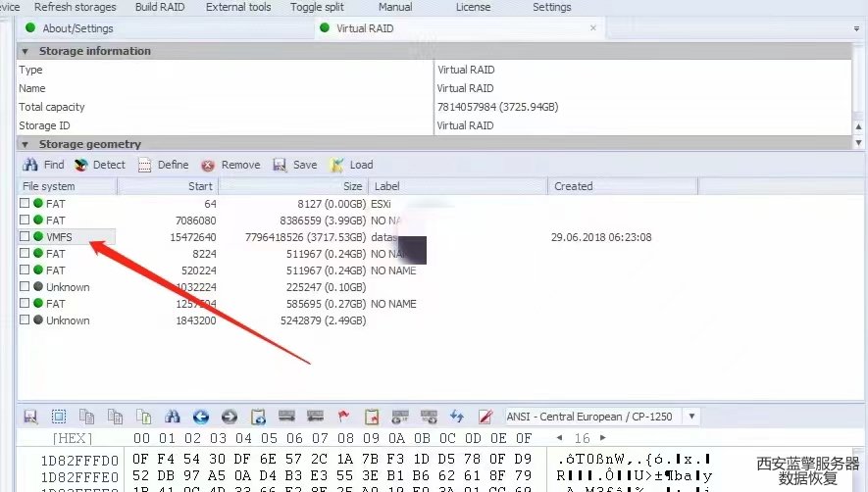Click the Detect partitions icon
This screenshot has height=492, width=868.
[x=82, y=165]
